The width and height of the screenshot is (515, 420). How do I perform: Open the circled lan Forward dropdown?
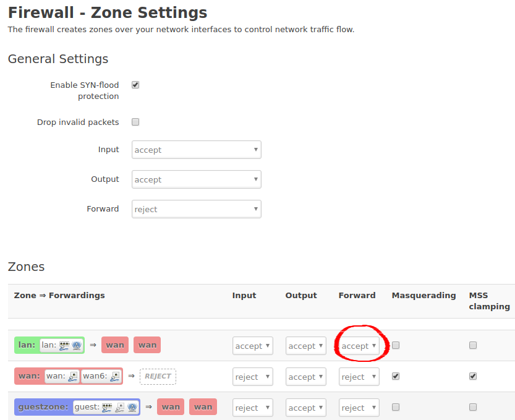pos(359,345)
